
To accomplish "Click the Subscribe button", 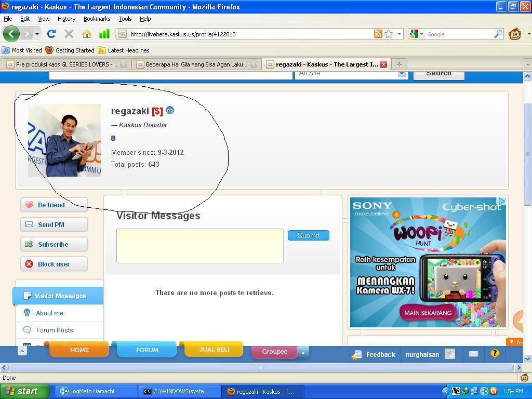I will tap(54, 244).
